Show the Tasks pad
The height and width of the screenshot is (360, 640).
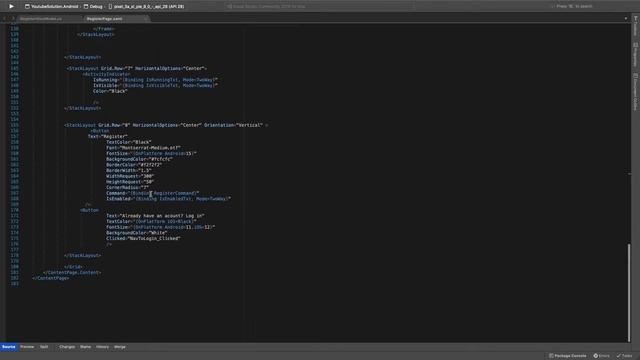point(624,356)
